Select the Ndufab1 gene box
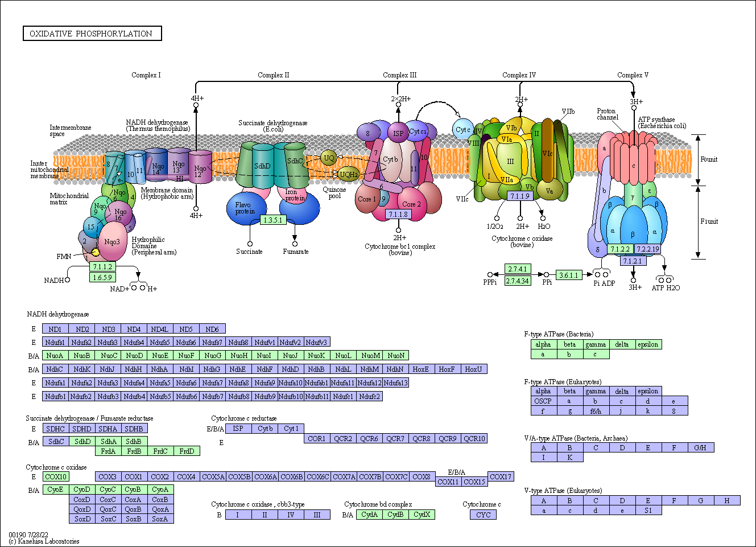The width and height of the screenshot is (756, 547). pos(317,383)
